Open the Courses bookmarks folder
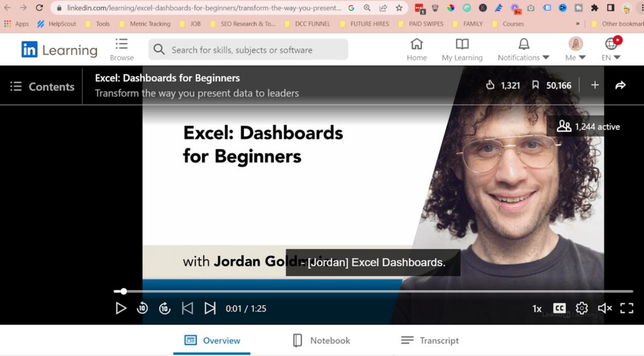This screenshot has height=356, width=644. (508, 24)
